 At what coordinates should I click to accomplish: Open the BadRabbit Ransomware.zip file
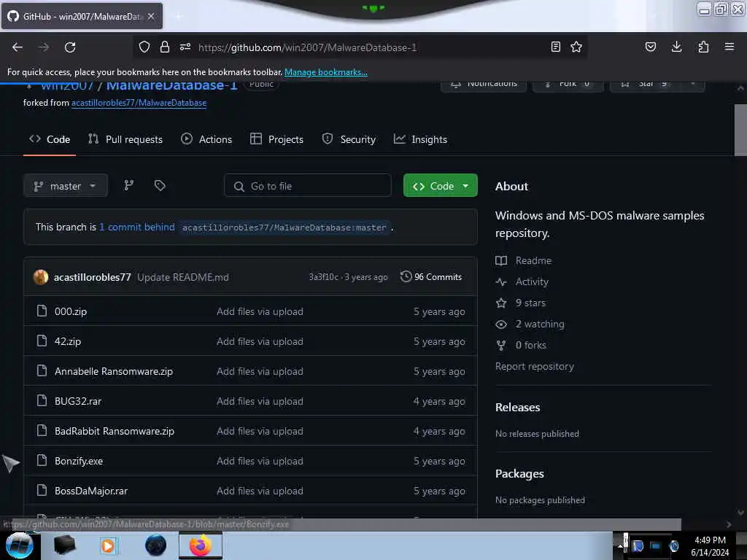pos(115,431)
